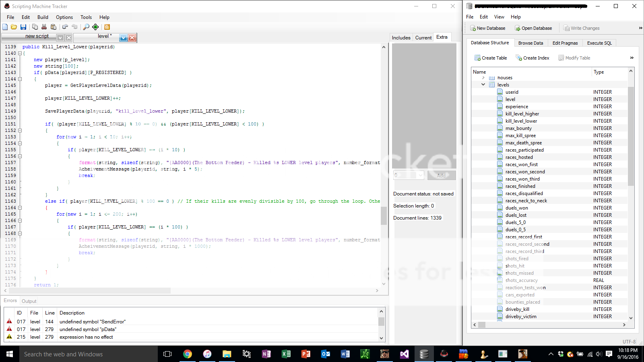Create a new script file
This screenshot has width=644, height=362.
(x=5, y=27)
